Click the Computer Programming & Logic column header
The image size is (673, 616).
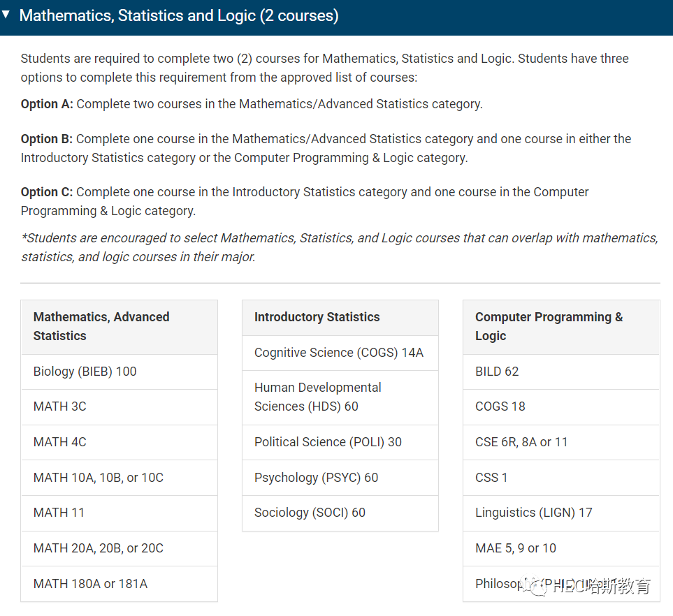tap(561, 327)
